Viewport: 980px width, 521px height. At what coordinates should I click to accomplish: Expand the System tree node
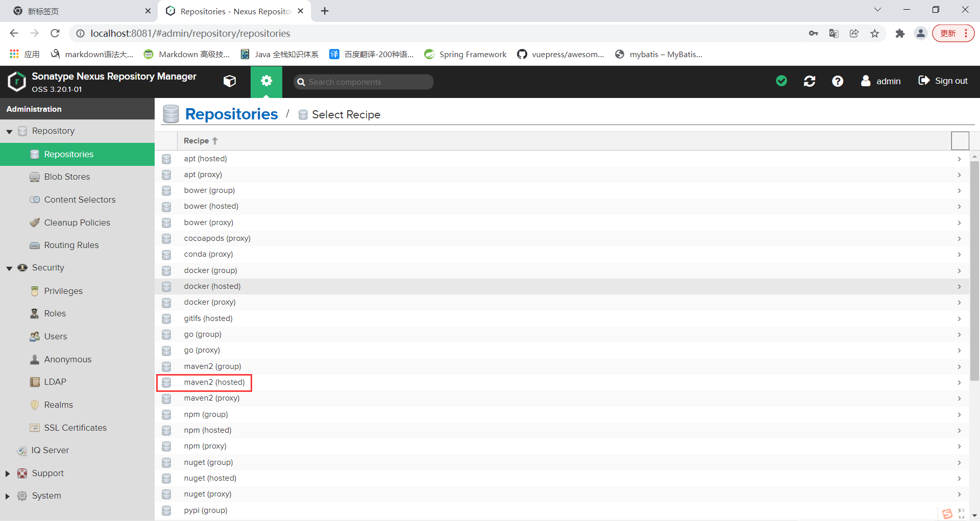pos(8,496)
